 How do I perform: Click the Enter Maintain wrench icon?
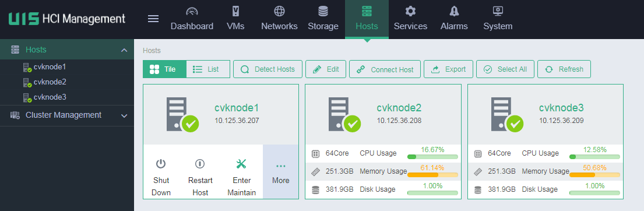click(241, 164)
